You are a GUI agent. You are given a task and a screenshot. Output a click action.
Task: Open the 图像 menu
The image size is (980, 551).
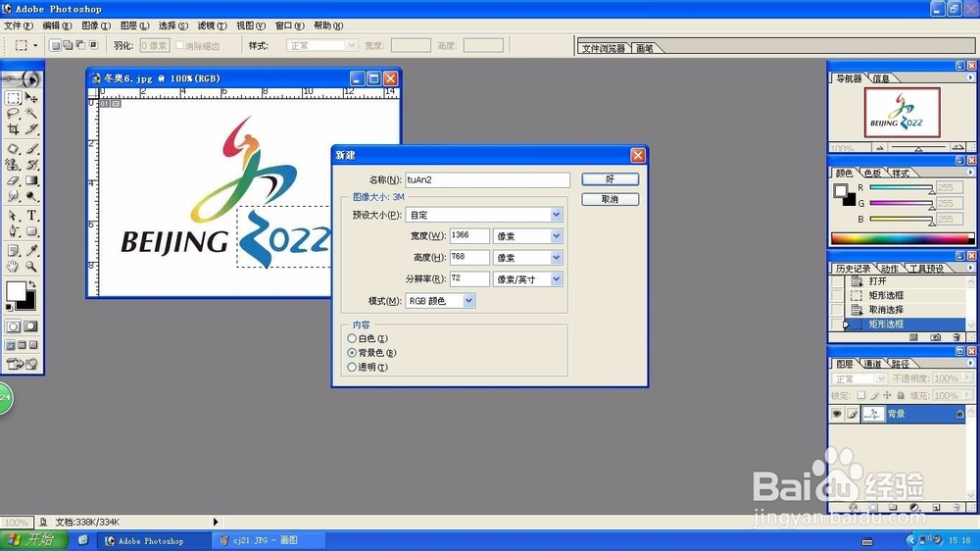(96, 25)
